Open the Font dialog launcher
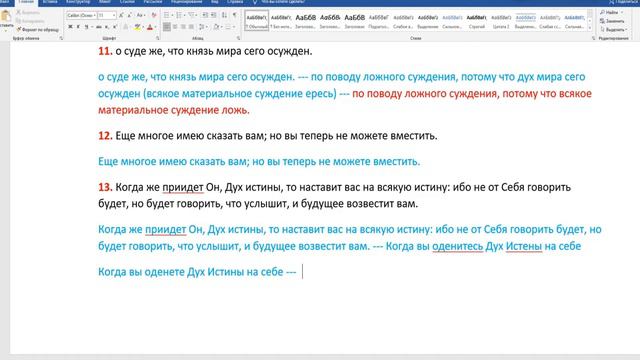 (x=158, y=38)
